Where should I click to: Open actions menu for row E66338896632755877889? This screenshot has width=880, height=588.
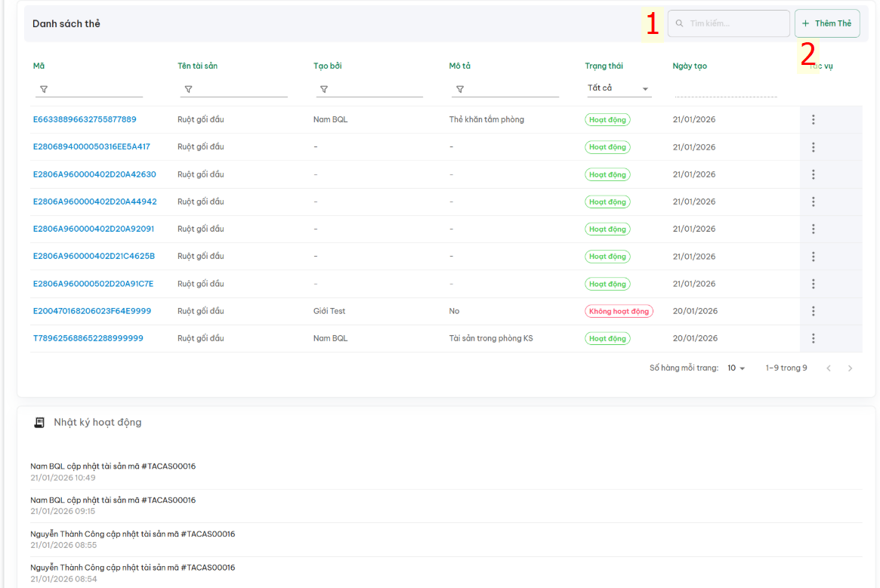pos(813,119)
